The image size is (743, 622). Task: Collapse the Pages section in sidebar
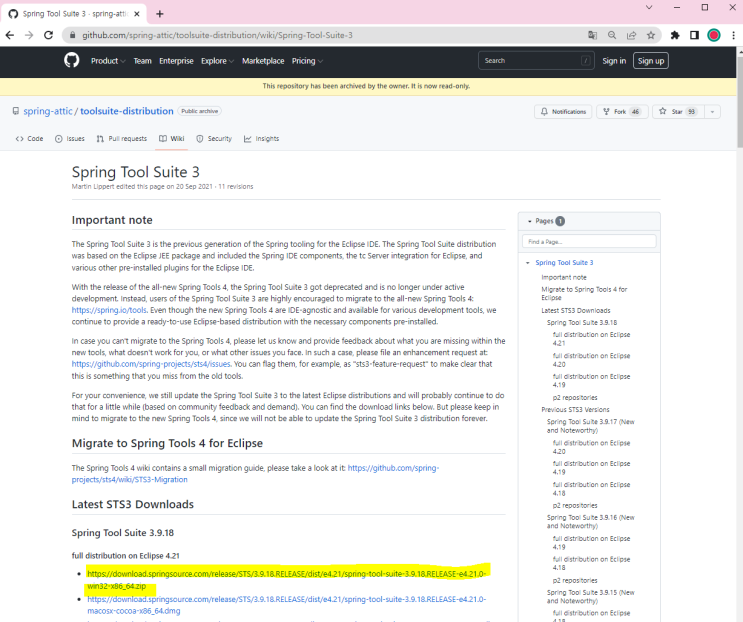[527, 221]
